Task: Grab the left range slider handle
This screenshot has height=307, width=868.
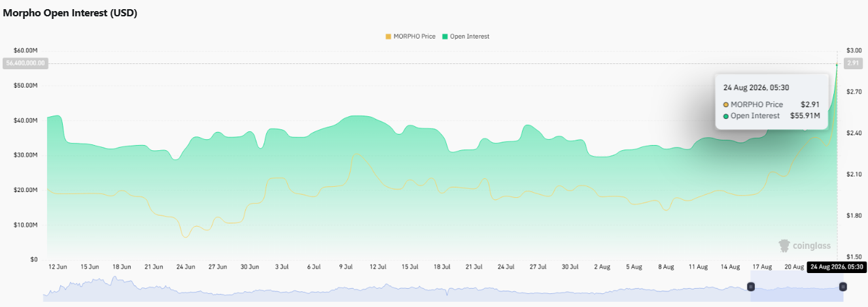Action: coord(751,287)
